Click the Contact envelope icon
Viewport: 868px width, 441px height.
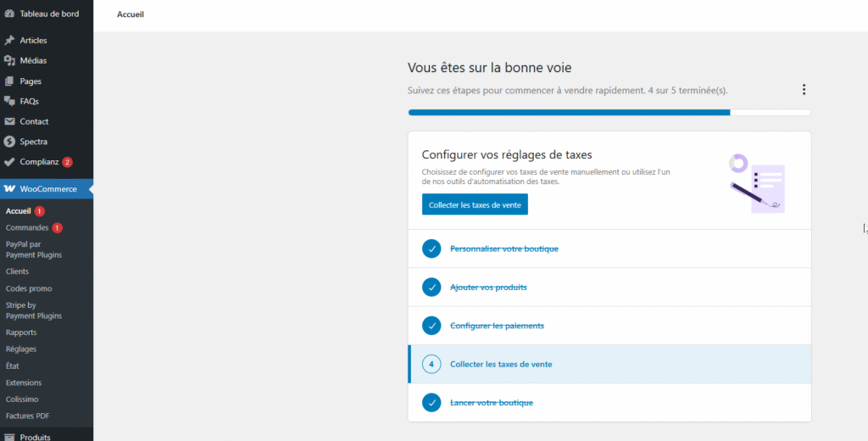(9, 122)
